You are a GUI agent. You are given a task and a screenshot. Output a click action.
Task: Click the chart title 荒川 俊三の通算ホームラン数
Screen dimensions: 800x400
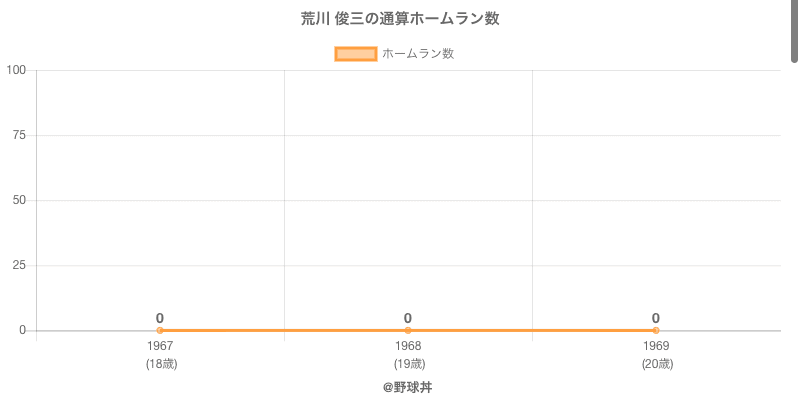coord(400,19)
